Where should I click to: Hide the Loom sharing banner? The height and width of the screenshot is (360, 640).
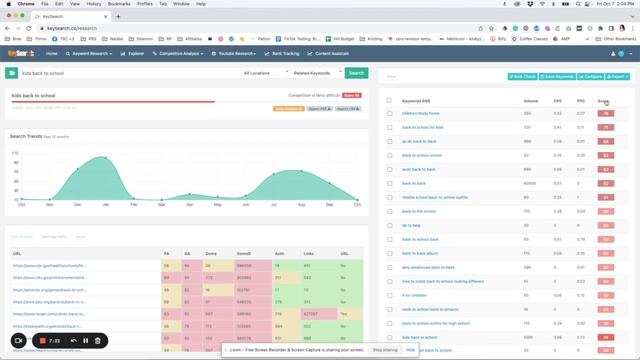(x=410, y=350)
